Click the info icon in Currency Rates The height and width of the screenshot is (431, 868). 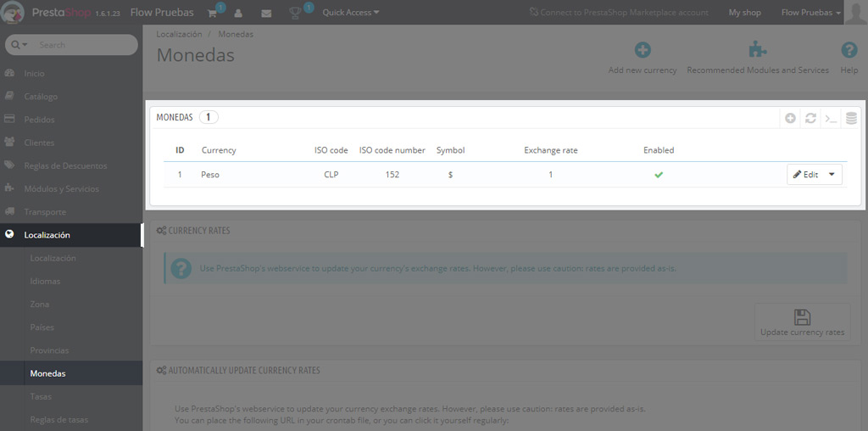pos(181,269)
